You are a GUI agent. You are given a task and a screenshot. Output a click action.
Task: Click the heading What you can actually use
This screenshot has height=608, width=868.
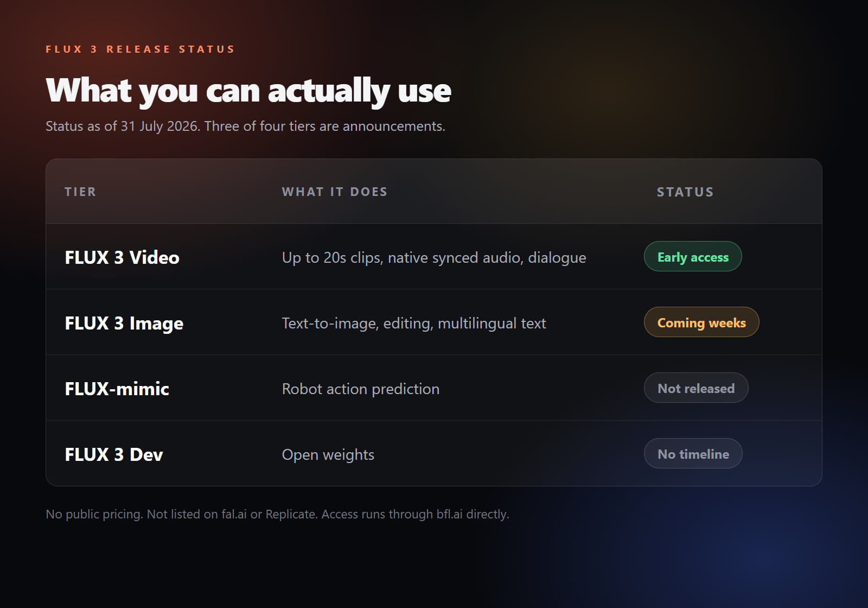point(248,91)
